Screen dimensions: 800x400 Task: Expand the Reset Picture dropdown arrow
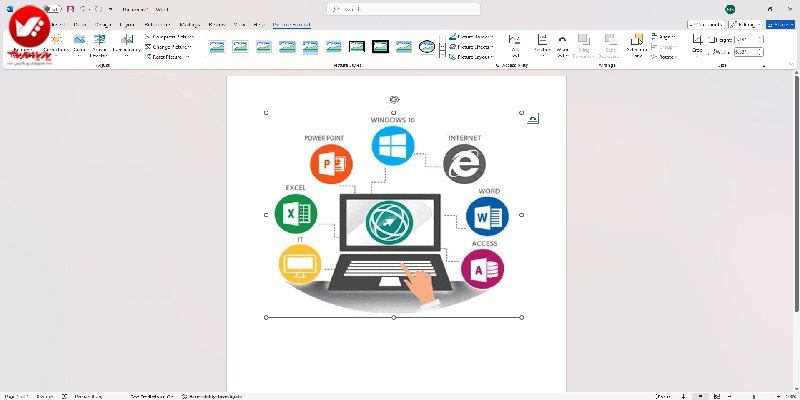(x=187, y=57)
